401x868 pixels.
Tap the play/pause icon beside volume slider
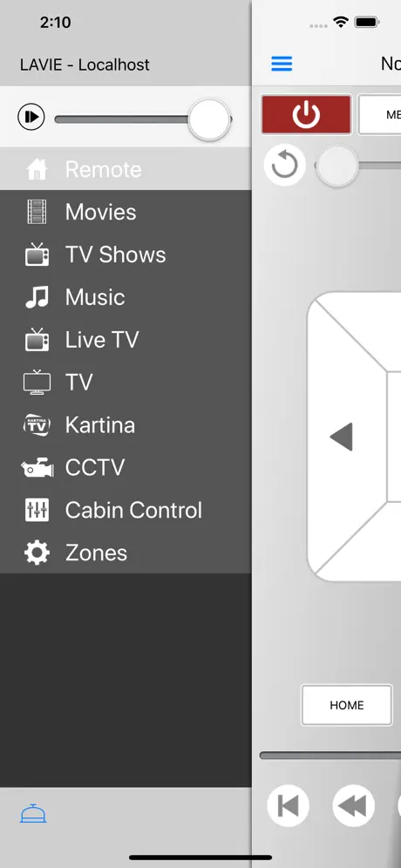31,117
